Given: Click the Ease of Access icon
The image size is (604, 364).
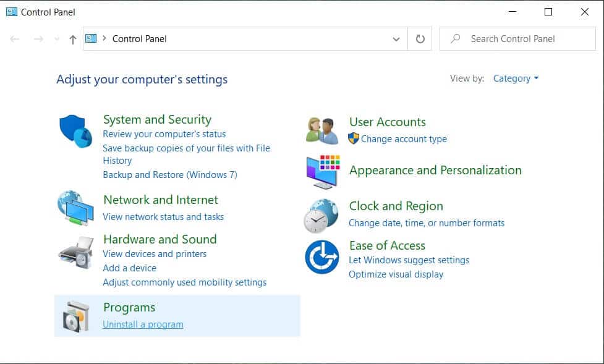Looking at the screenshot, I should point(321,255).
